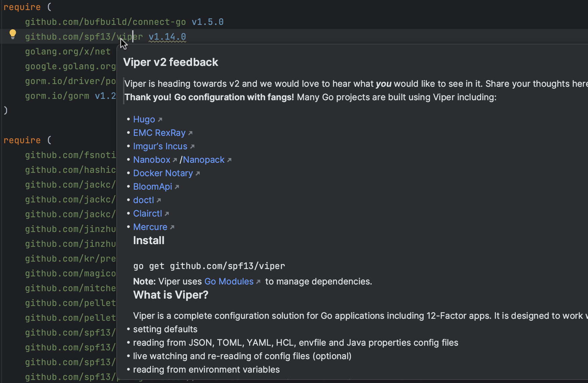Open the Nanobox link
Image resolution: width=588 pixels, height=383 pixels.
(x=152, y=160)
